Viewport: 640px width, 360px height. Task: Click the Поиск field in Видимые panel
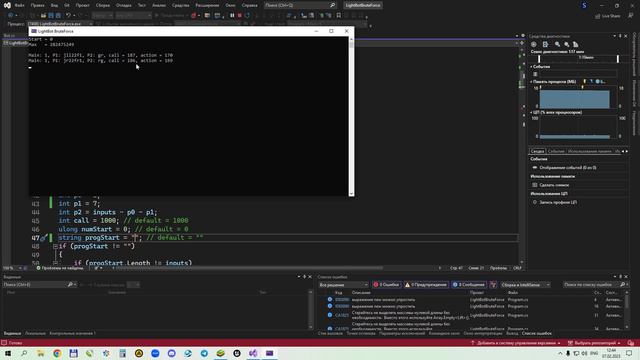pyautogui.click(x=35, y=284)
